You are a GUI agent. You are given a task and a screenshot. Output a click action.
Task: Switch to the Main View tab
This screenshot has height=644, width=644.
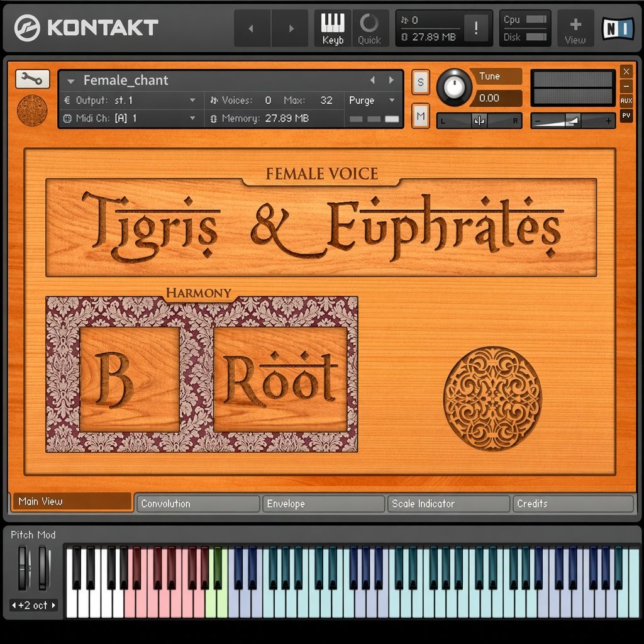72,501
